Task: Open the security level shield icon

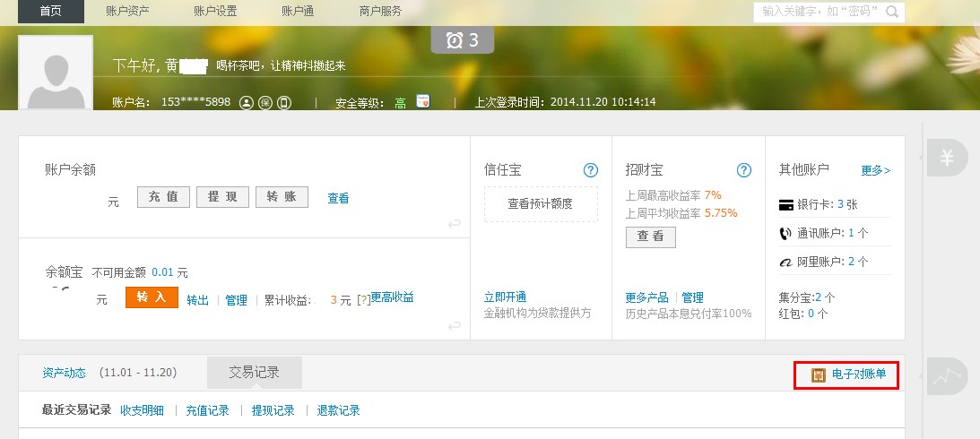Action: coord(423,102)
